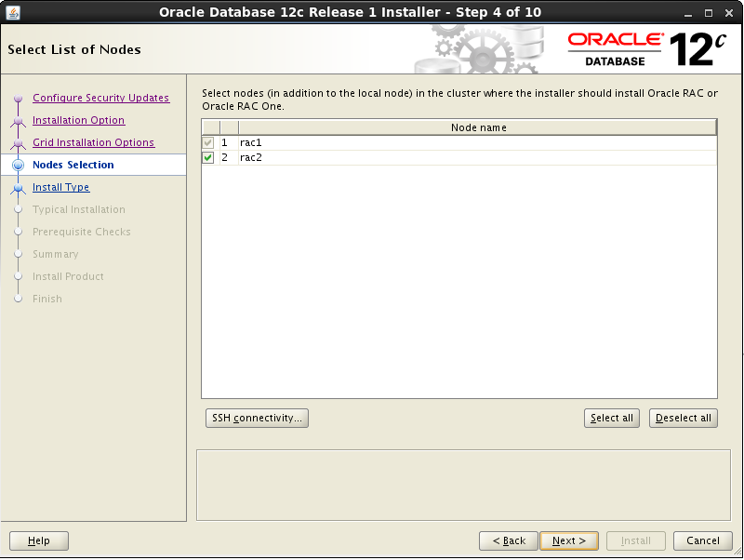744x560 pixels.
Task: Click row number 1 cell
Action: click(x=229, y=143)
